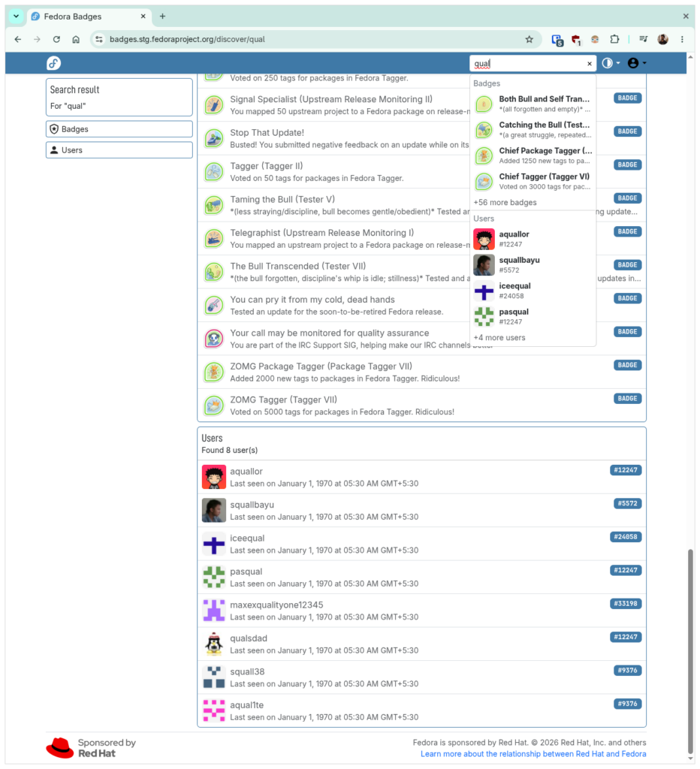Select pasqual in the search dropdown
700x769 pixels.
(533, 317)
